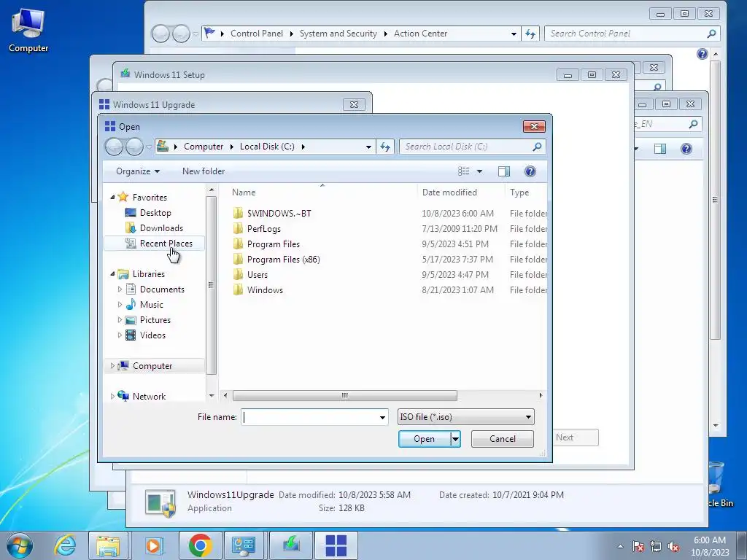Open the File name history dropdown

tap(382, 417)
